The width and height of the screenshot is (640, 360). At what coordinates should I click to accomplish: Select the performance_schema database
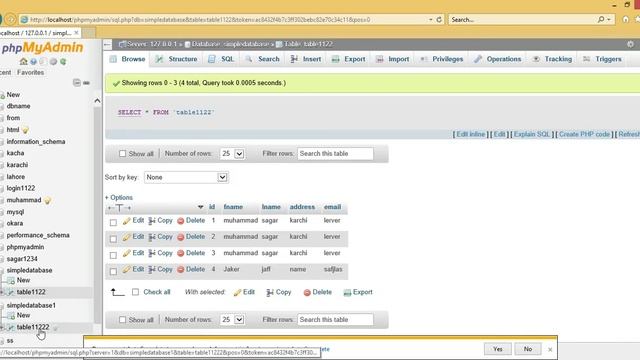click(x=38, y=235)
